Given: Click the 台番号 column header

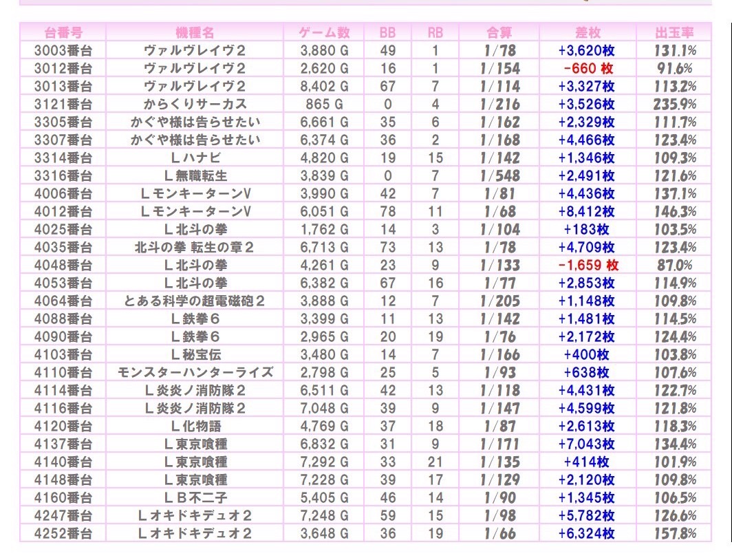Looking at the screenshot, I should (x=63, y=32).
